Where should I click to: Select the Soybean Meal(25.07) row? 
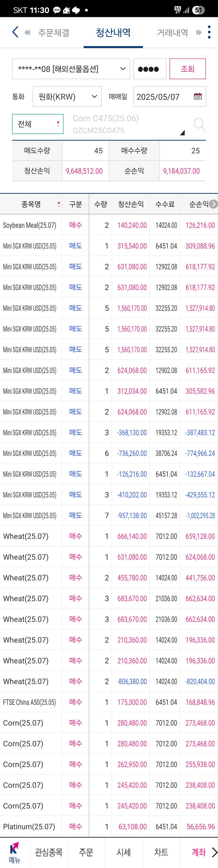tap(109, 225)
